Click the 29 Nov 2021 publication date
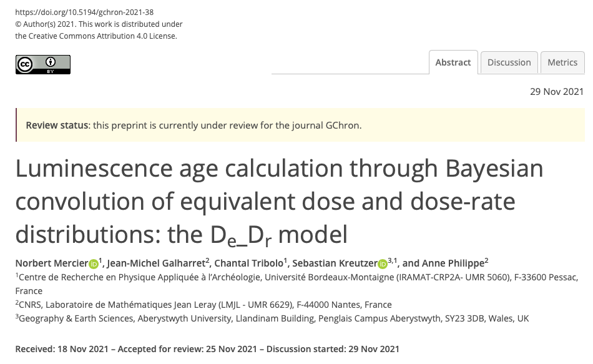 click(x=555, y=92)
